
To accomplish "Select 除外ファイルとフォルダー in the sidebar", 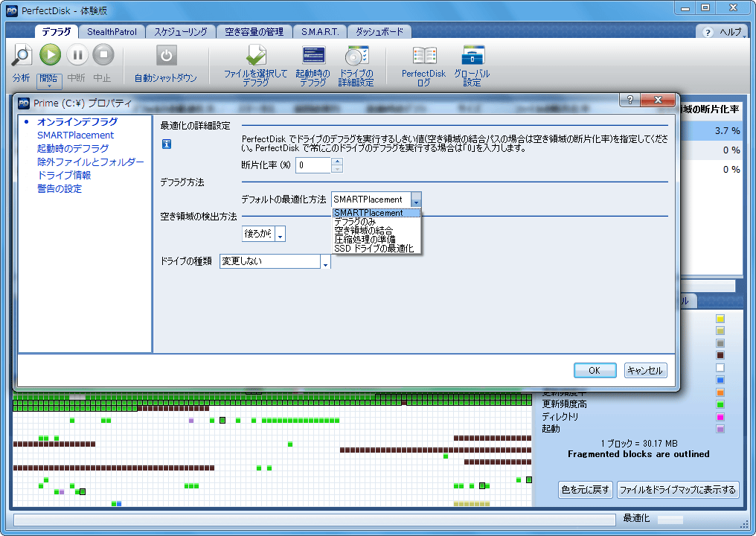I will 91,162.
